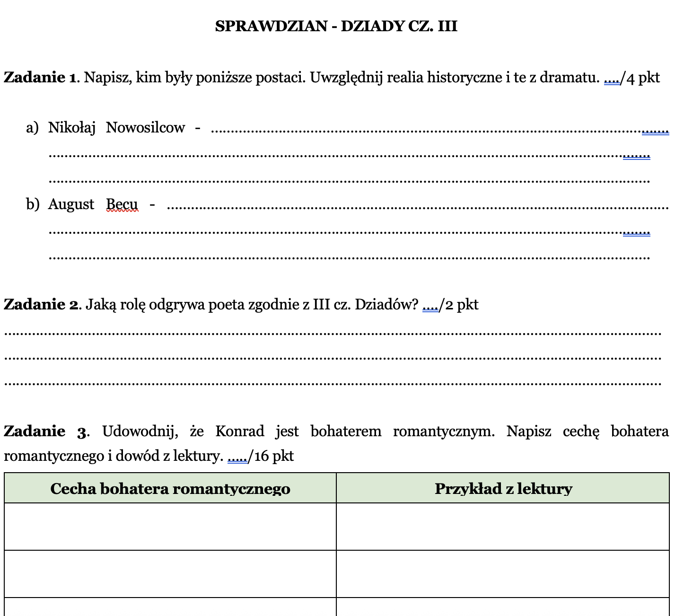Click the score blank before "/16 pkt"
The image size is (684, 616).
(x=237, y=457)
